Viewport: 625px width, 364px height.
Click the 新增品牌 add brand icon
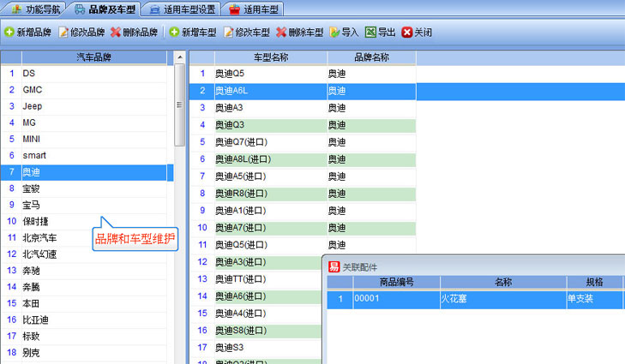(9, 33)
